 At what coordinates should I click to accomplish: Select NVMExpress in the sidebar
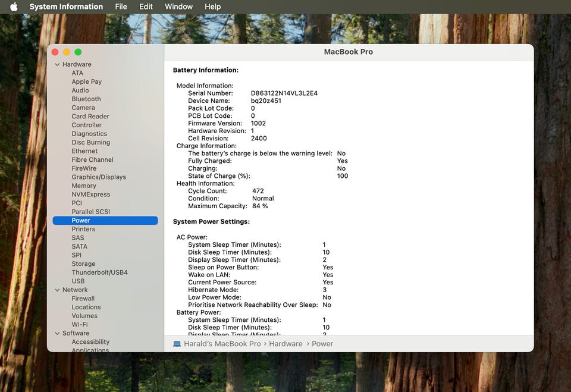tap(90, 195)
